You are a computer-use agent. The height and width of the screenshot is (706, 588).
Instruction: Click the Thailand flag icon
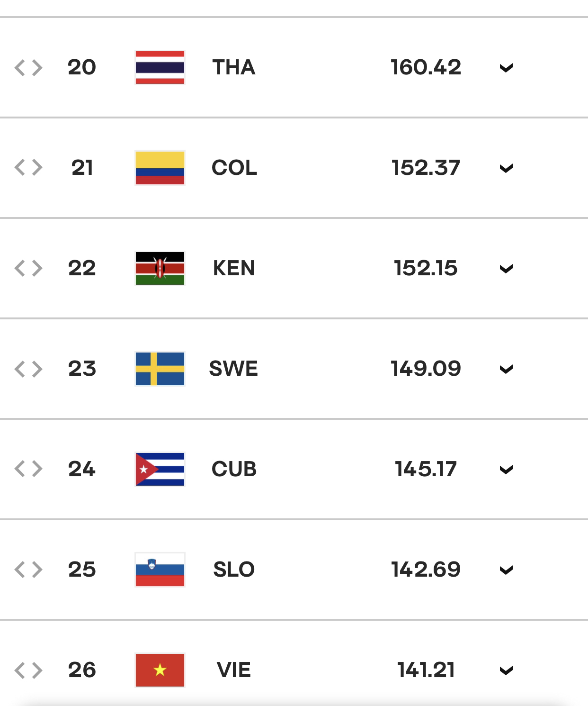pos(160,67)
